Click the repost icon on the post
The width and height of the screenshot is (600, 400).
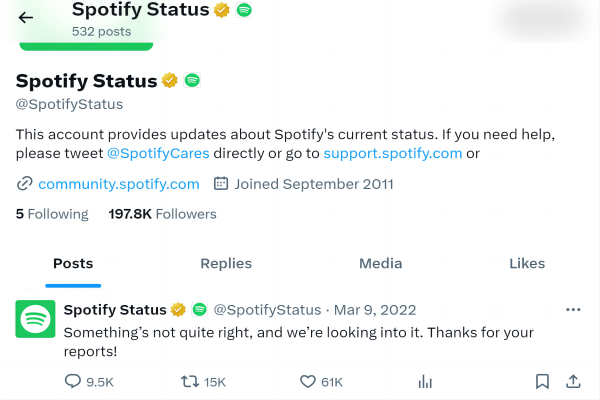coord(188,381)
